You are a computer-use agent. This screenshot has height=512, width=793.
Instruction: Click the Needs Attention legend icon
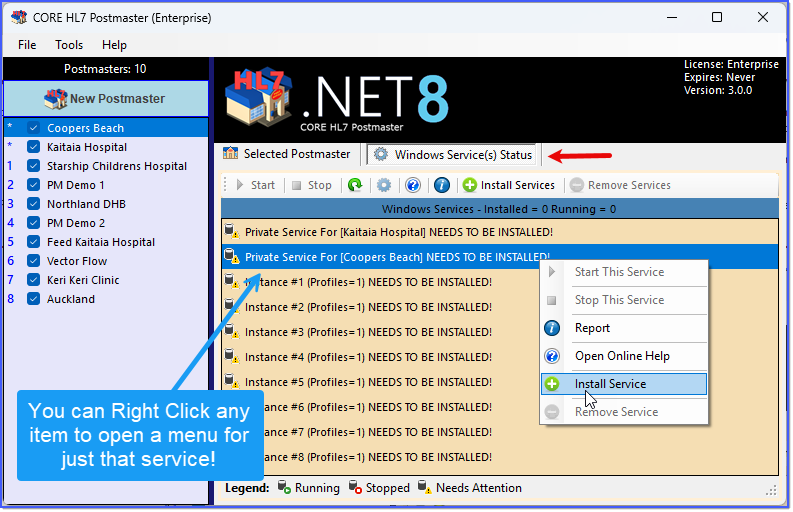click(425, 488)
